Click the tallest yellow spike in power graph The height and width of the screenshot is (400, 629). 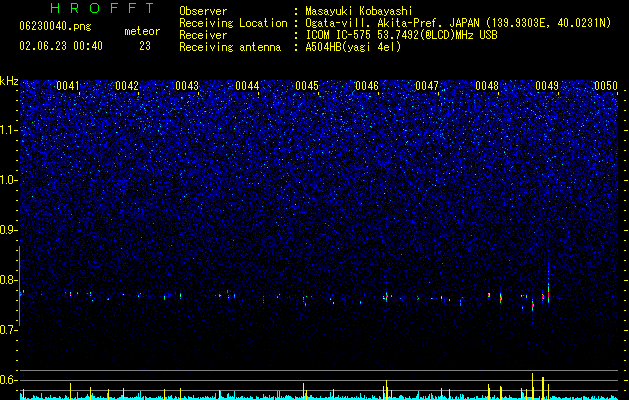[533, 386]
